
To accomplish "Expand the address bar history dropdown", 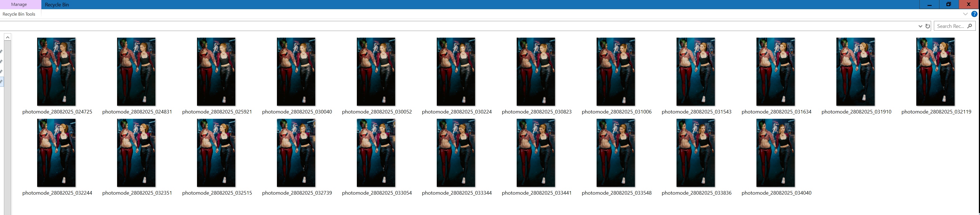I will pos(920,26).
